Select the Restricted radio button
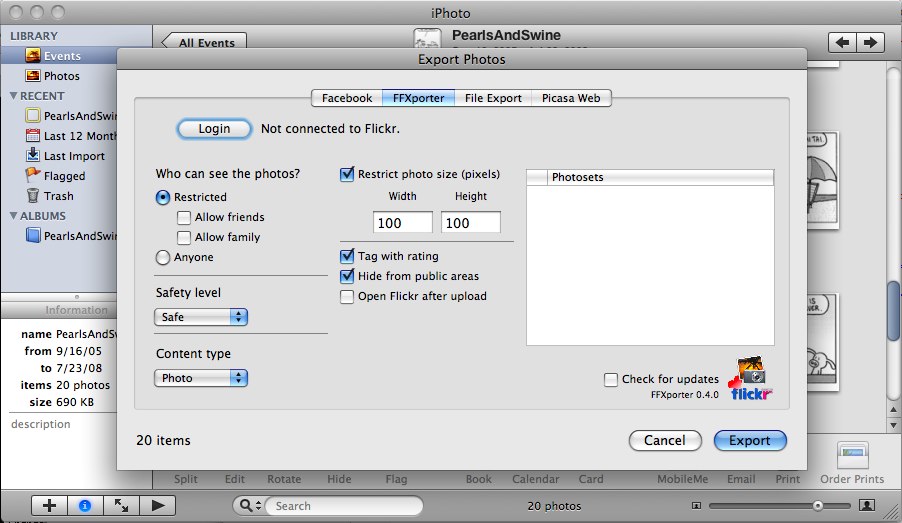This screenshot has width=902, height=523. pyautogui.click(x=163, y=197)
